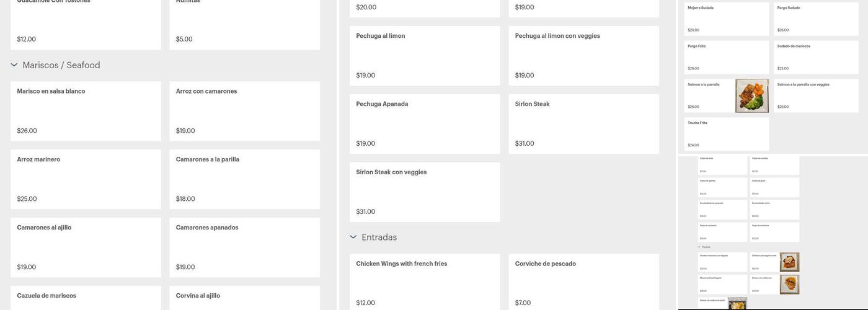Open the Penne a la vodka con pollo photo
Screen dimensions: 868x310
[x=737, y=303]
